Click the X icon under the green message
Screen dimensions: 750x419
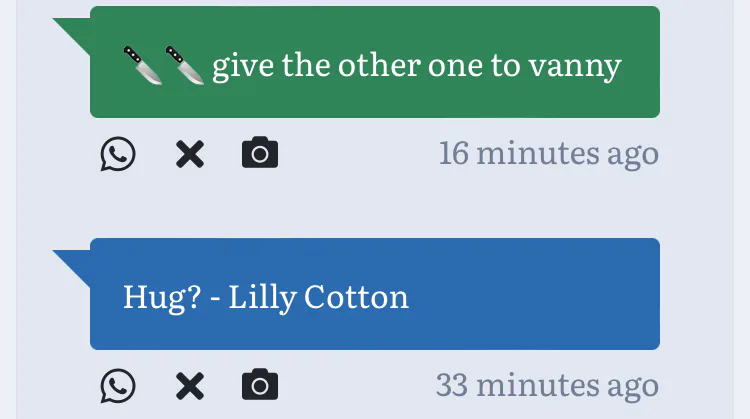pyautogui.click(x=189, y=154)
